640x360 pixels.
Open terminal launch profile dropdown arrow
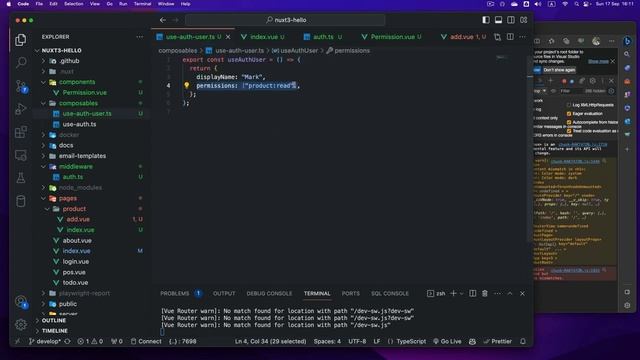[462, 293]
